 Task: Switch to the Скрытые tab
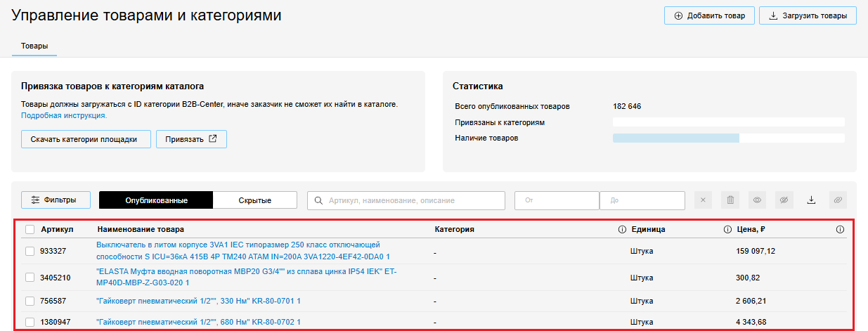pos(254,200)
